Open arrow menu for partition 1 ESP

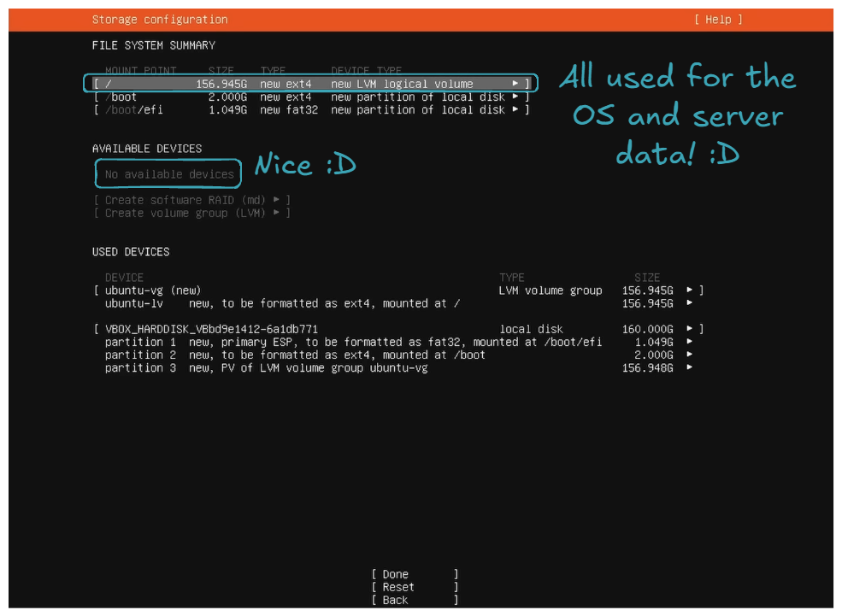[690, 342]
